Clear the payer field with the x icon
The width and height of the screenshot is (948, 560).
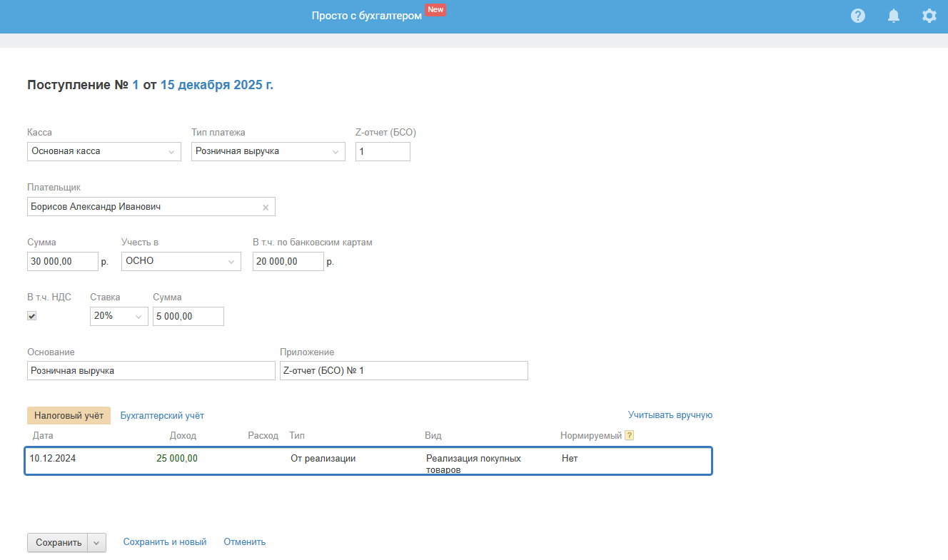(x=266, y=207)
